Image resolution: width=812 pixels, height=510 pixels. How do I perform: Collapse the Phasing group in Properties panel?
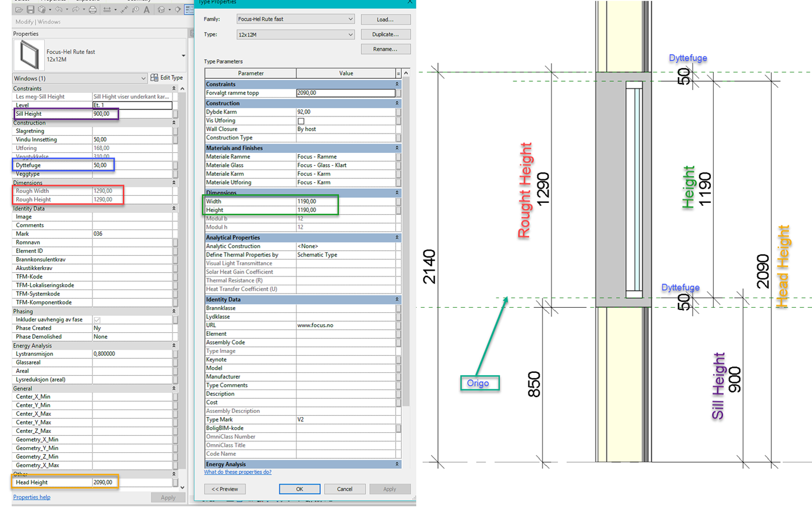pos(174,311)
